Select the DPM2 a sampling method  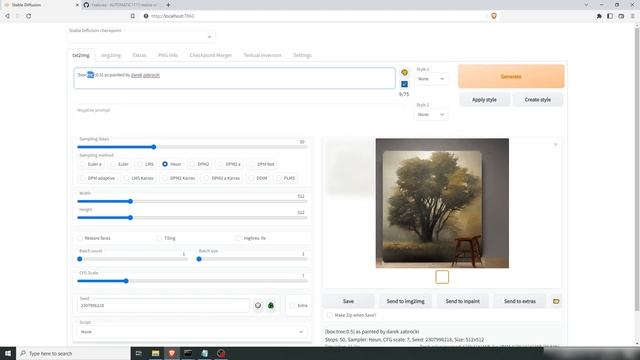click(x=229, y=164)
